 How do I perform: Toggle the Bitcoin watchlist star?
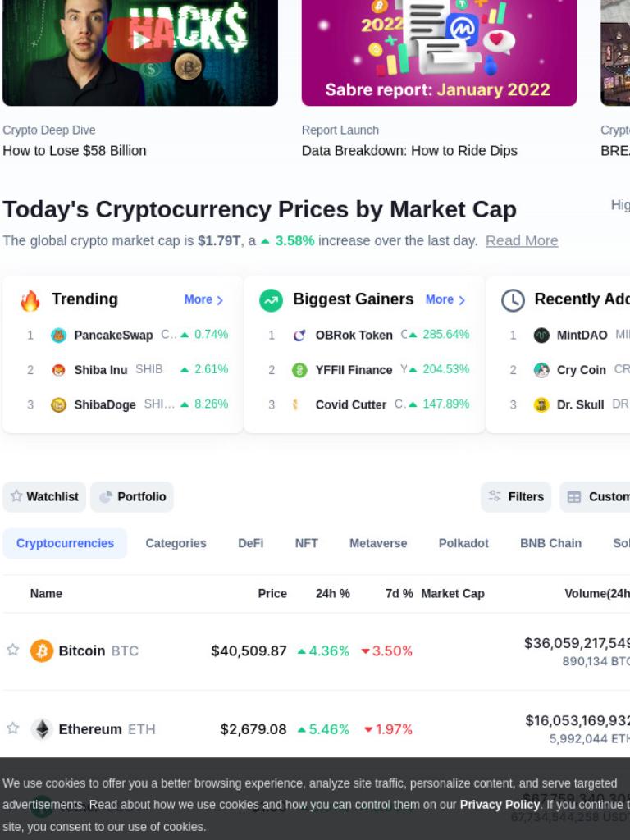click(x=13, y=650)
